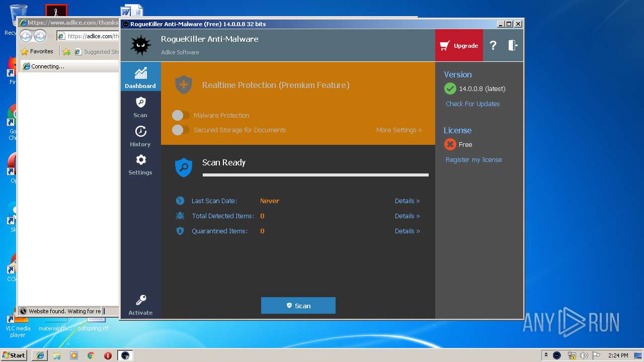644x362 pixels.
Task: Click the RogueKiller spiky monster logo
Action: (x=140, y=45)
